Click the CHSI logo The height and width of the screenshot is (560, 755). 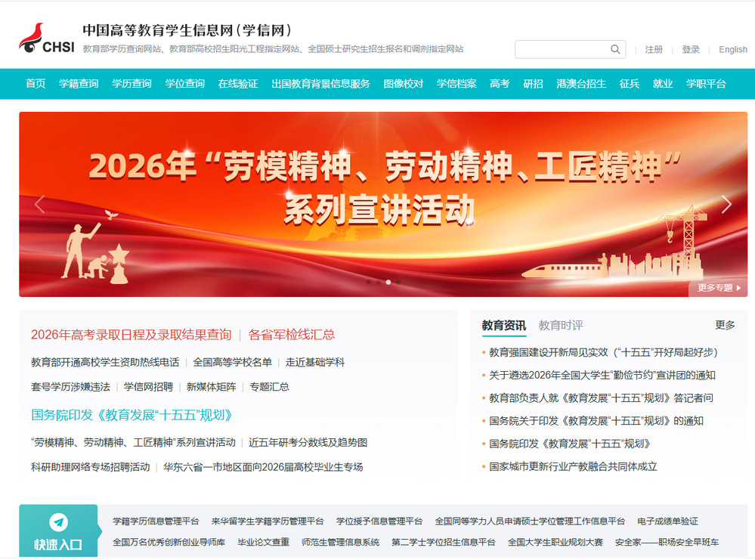(47, 39)
